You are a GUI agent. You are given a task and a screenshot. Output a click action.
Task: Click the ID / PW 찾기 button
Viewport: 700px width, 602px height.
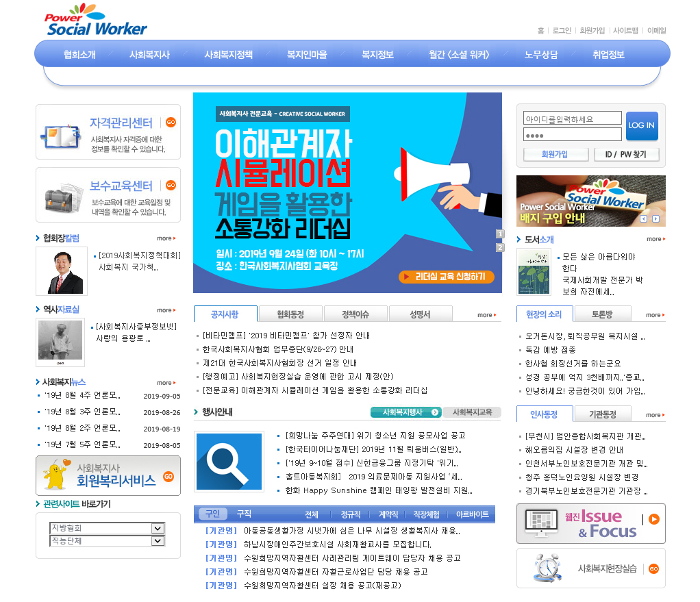pos(625,155)
